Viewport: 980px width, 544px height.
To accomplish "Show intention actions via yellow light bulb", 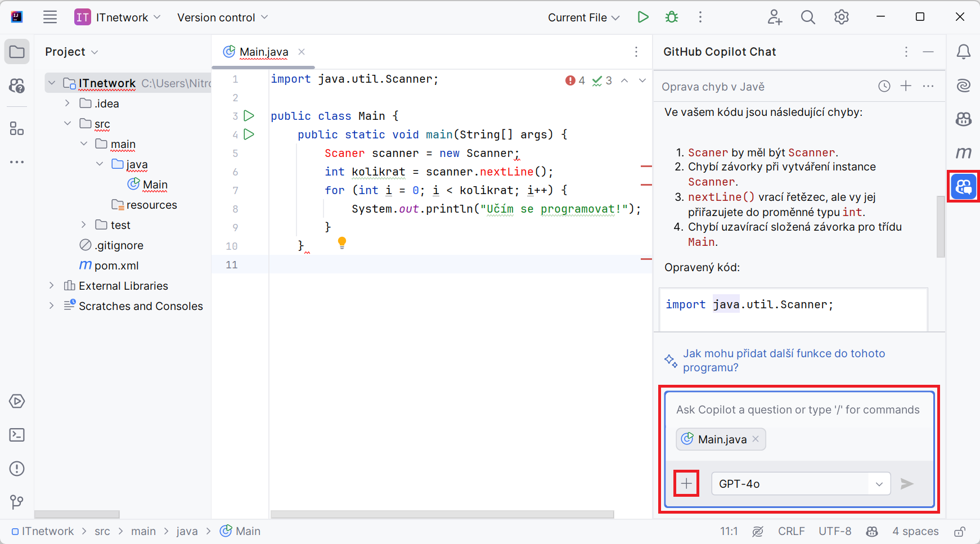I will (x=341, y=242).
